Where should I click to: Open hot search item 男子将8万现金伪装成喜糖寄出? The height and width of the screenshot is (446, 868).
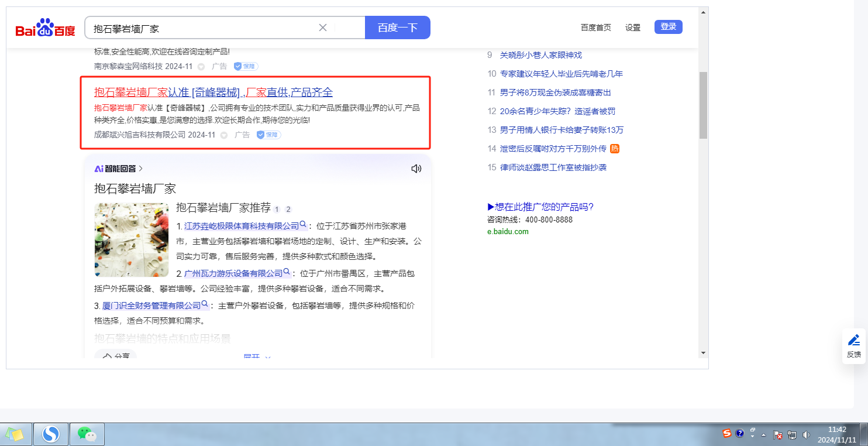click(x=555, y=92)
